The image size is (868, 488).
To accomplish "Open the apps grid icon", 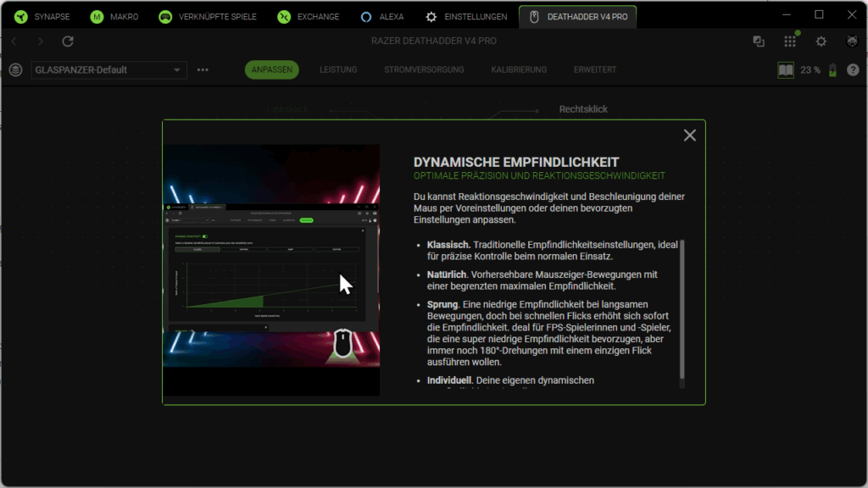I will pyautogui.click(x=790, y=41).
